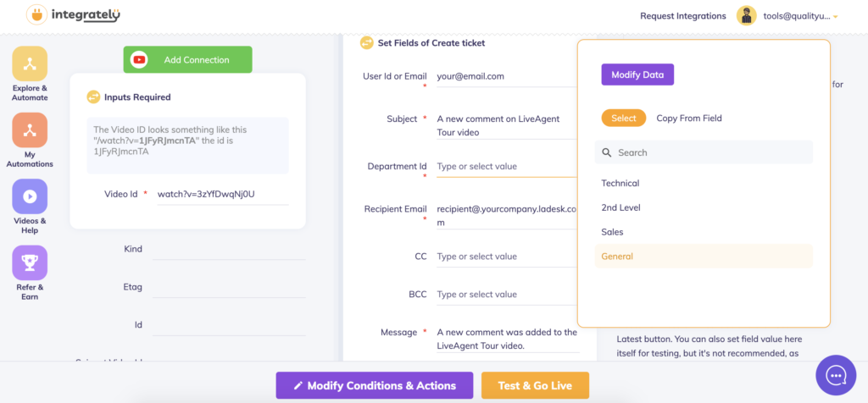Open the Department Id select field
Image resolution: width=868 pixels, height=403 pixels.
[509, 167]
